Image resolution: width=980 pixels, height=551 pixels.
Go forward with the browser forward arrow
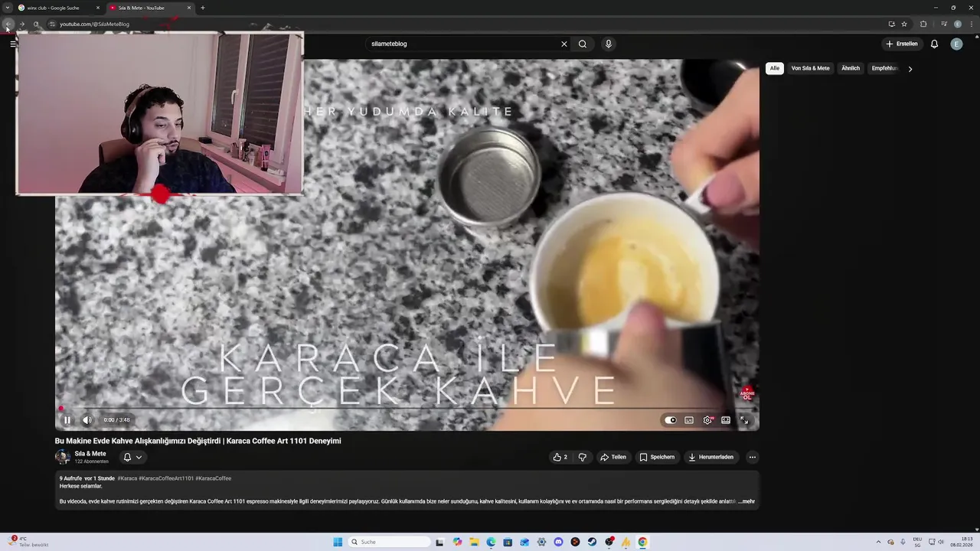click(x=21, y=24)
